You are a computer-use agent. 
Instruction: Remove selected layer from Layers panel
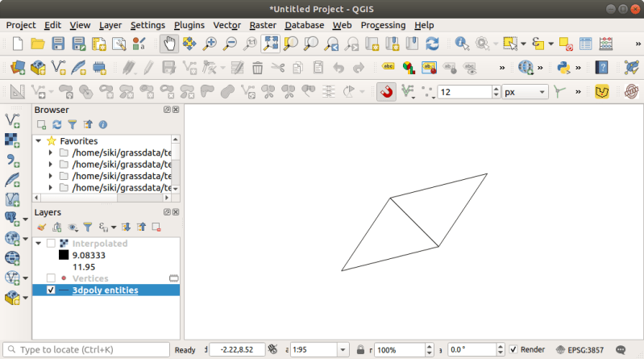(156, 227)
